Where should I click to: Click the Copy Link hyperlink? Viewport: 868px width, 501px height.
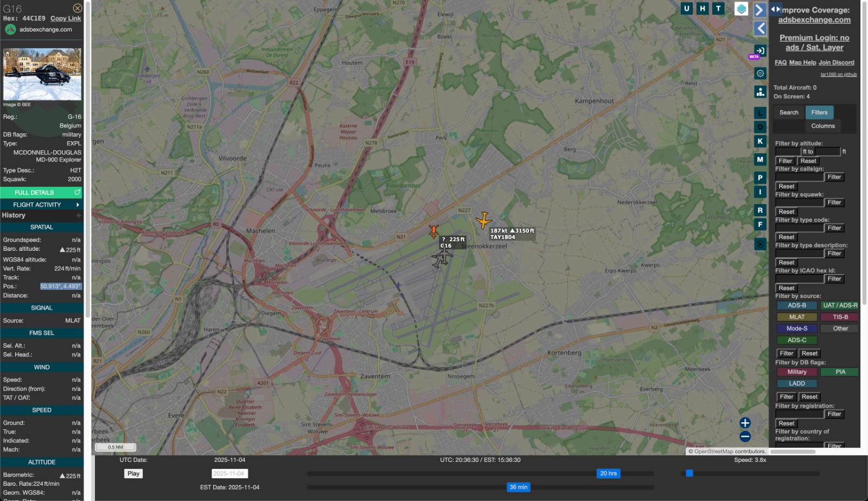click(x=66, y=18)
